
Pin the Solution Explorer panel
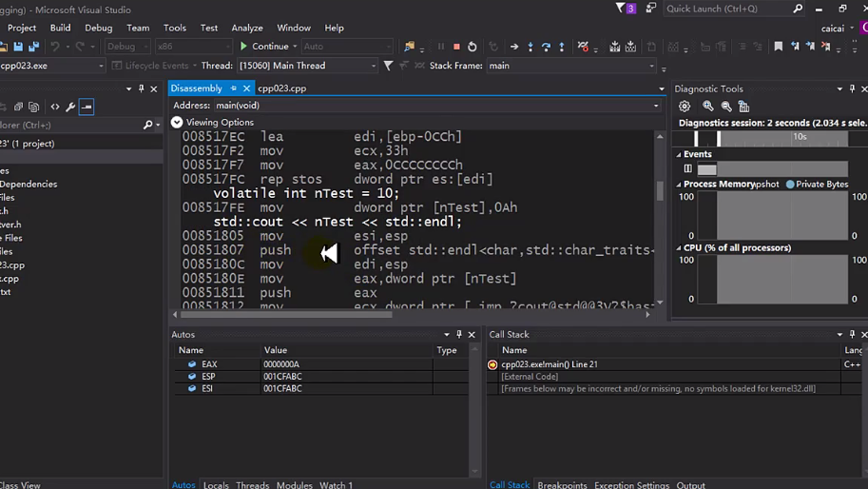click(x=141, y=88)
